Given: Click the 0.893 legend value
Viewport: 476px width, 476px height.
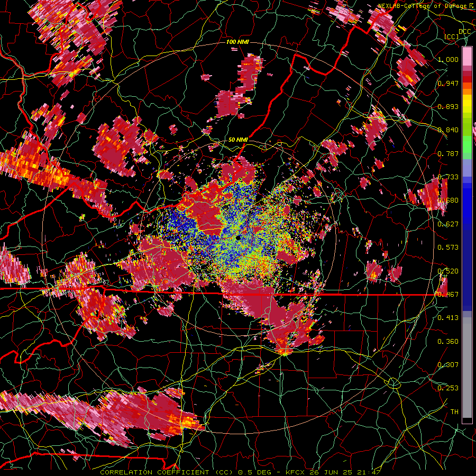Looking at the screenshot, I should pyautogui.click(x=448, y=106).
